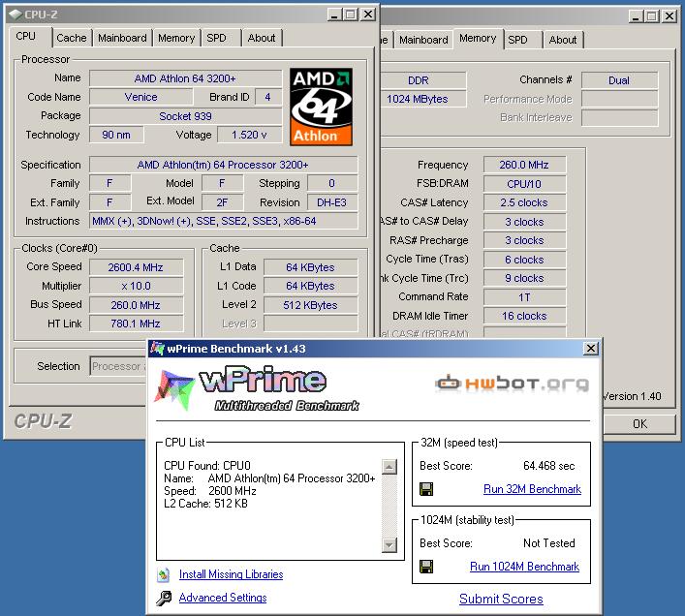The image size is (685, 616).
Task: Click CPU List scrollbar up arrow
Action: pyautogui.click(x=389, y=467)
